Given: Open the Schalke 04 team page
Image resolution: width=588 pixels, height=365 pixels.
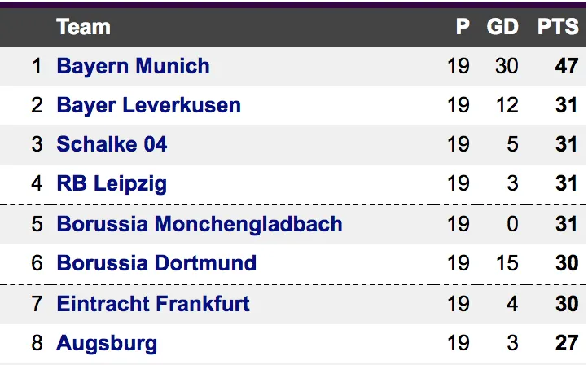Looking at the screenshot, I should click(x=112, y=144).
